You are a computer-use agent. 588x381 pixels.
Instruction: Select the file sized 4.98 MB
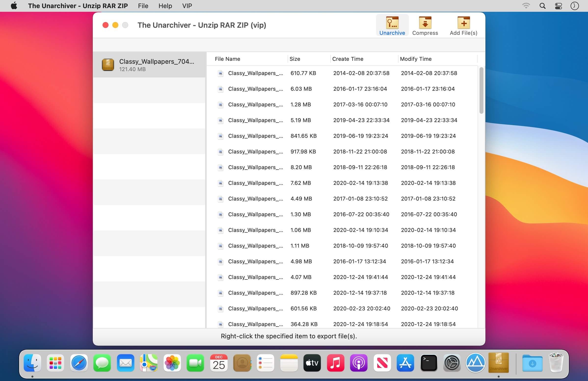click(x=342, y=262)
